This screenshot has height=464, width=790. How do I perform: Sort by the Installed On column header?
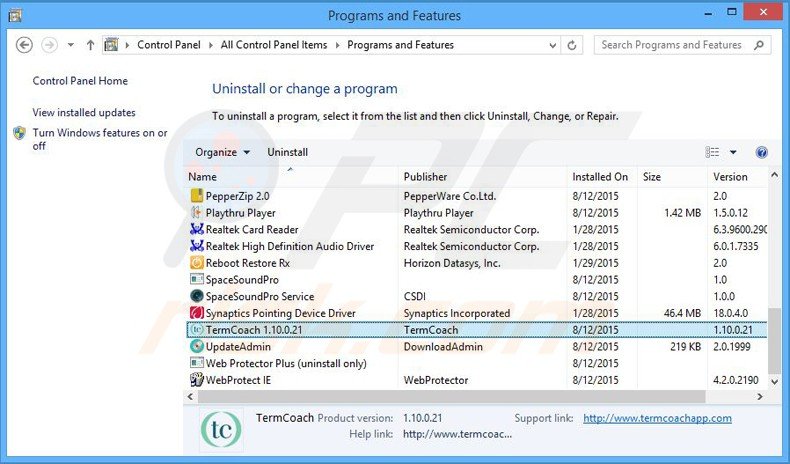tap(602, 177)
